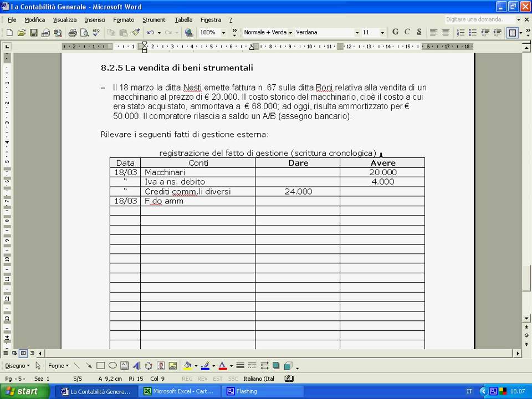The image size is (532, 399).
Task: Open the Shadow Style options
Action: [x=276, y=366]
